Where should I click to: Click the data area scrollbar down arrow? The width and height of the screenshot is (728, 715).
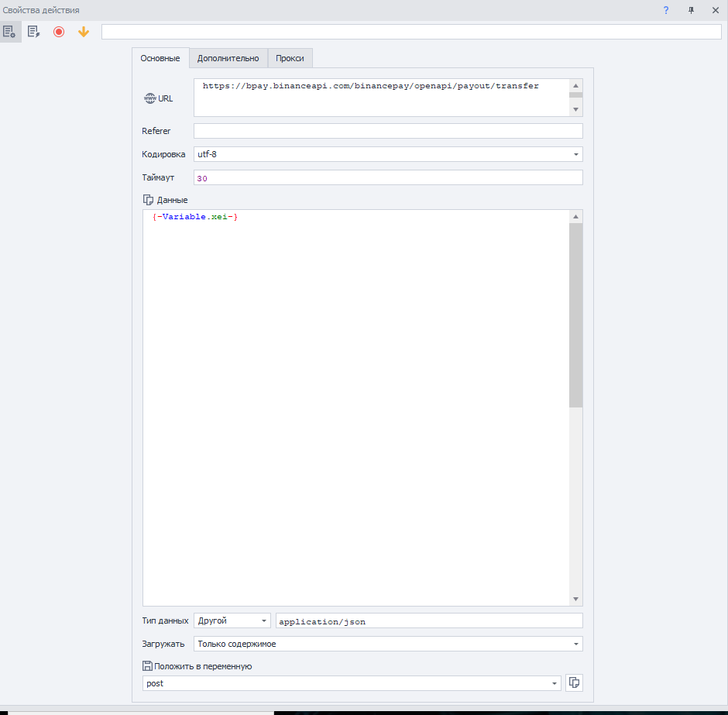(x=575, y=599)
